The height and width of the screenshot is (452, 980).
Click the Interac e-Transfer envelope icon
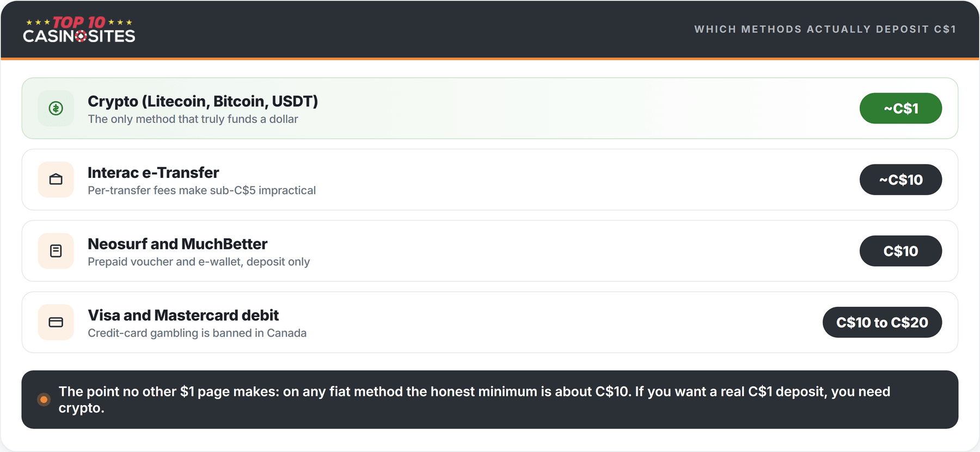56,179
